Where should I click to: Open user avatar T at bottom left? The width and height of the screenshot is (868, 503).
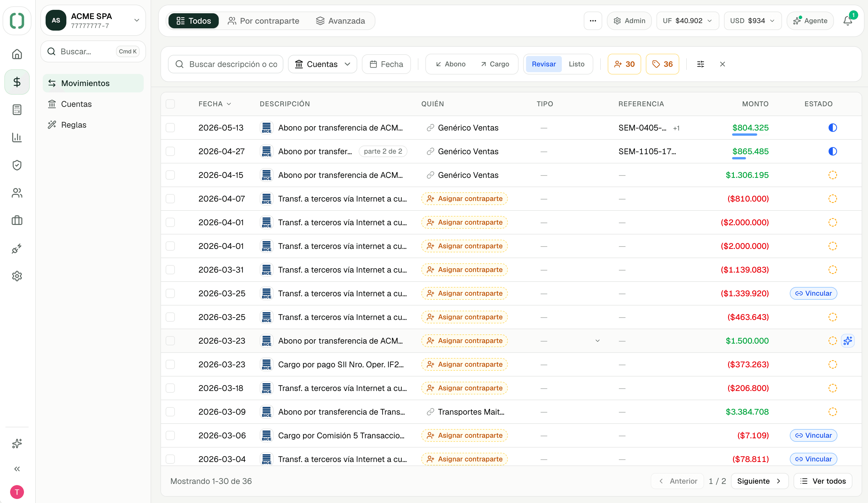click(17, 492)
